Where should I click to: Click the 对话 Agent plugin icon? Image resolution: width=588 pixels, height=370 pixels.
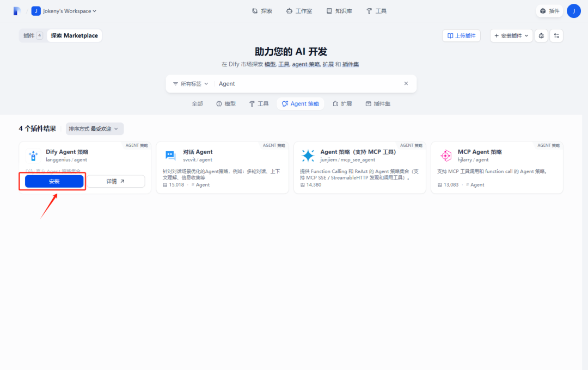[170, 156]
